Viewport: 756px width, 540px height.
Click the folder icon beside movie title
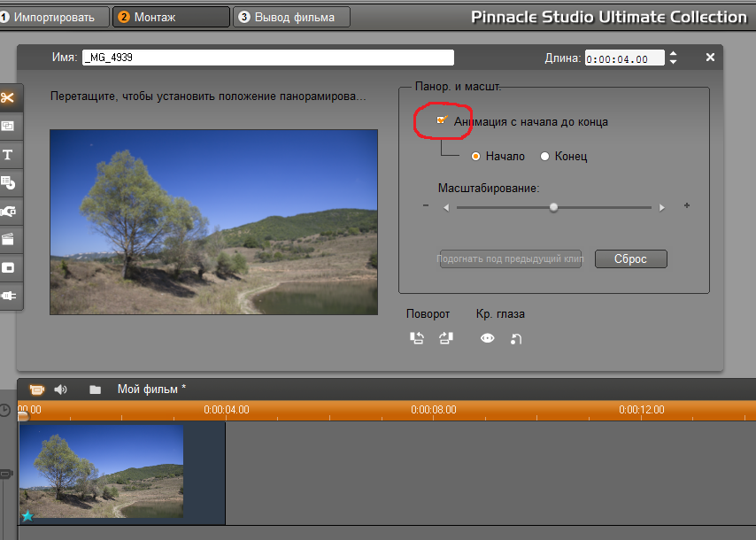click(95, 390)
